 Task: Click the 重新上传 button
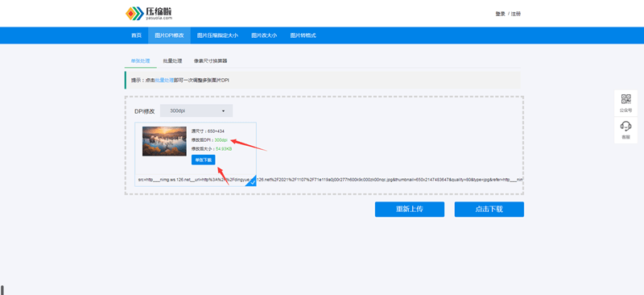(x=410, y=209)
